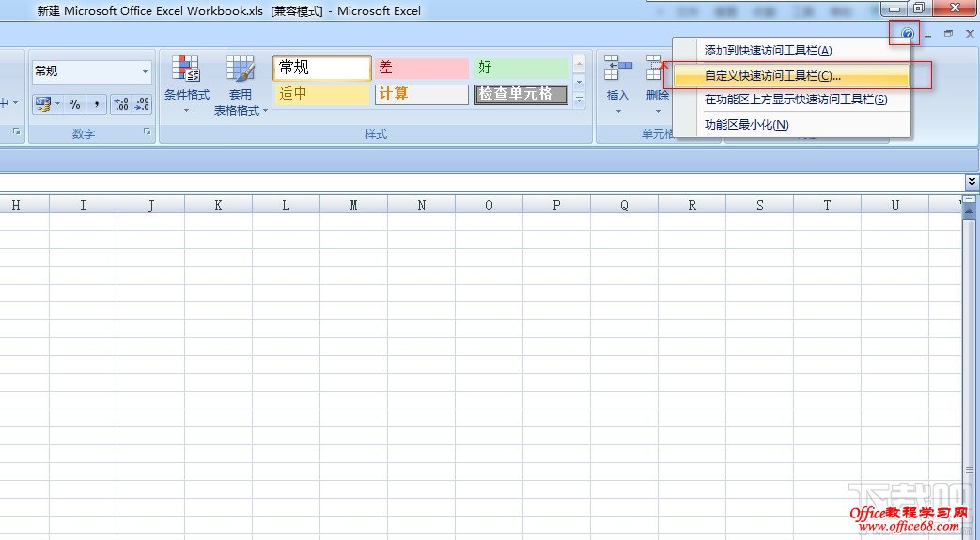Choose 功能区最小化 in the context menu
This screenshot has width=980, height=540.
coord(746,124)
